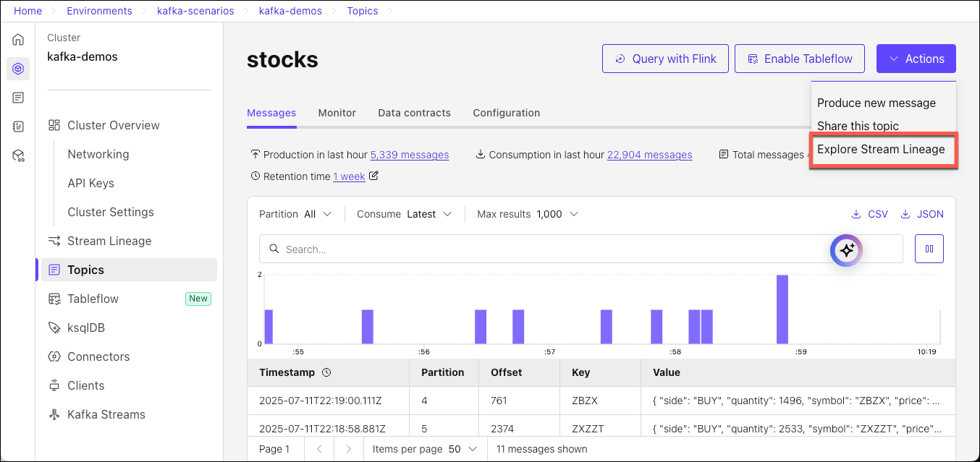Open Stream Lineage in sidebar
This screenshot has width=980, height=462.
109,241
